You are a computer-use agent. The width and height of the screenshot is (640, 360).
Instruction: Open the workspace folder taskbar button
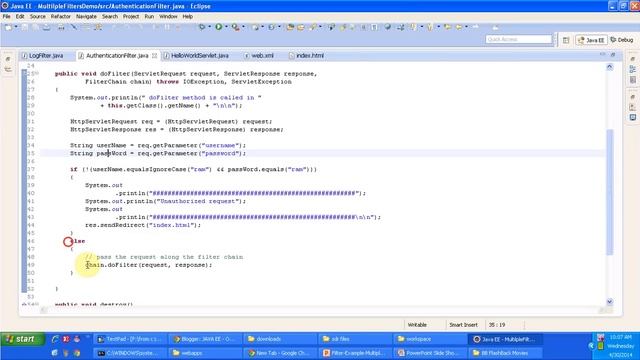431,339
